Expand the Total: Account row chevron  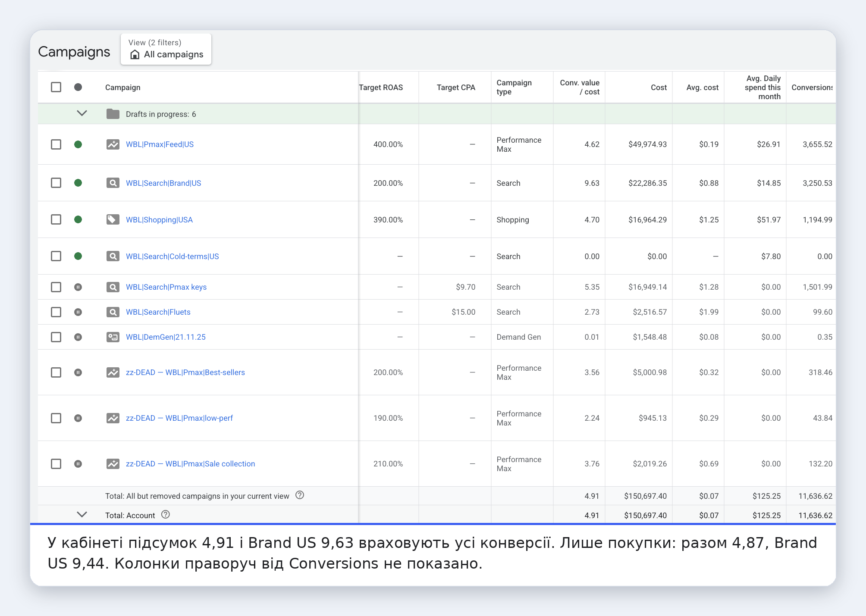click(x=82, y=514)
